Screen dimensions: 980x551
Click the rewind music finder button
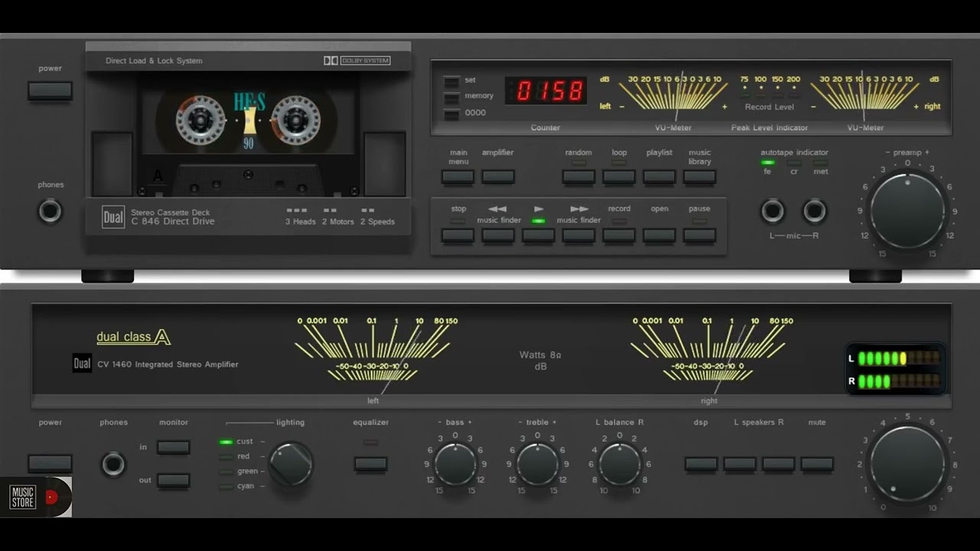click(x=498, y=235)
